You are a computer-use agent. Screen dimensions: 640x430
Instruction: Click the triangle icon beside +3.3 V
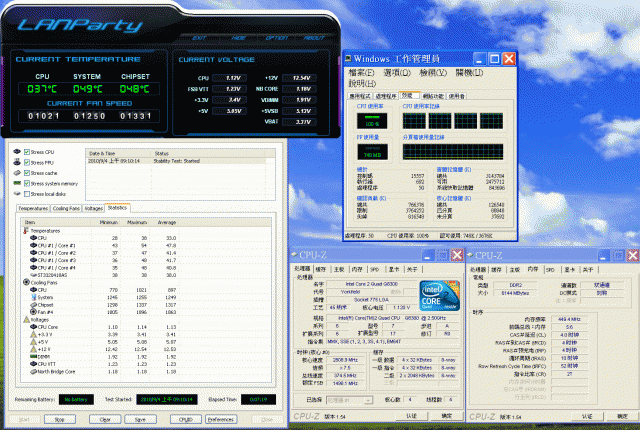tap(33, 334)
